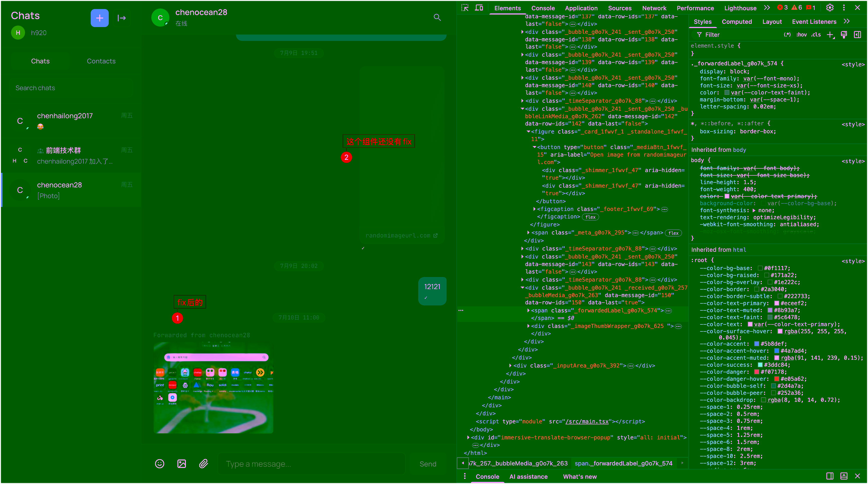Open the randomimageurl.com link in the image card

[x=401, y=235]
